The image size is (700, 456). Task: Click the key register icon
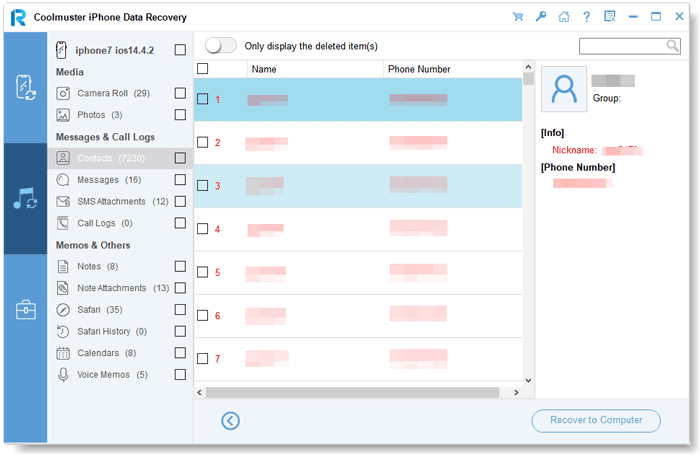541,17
